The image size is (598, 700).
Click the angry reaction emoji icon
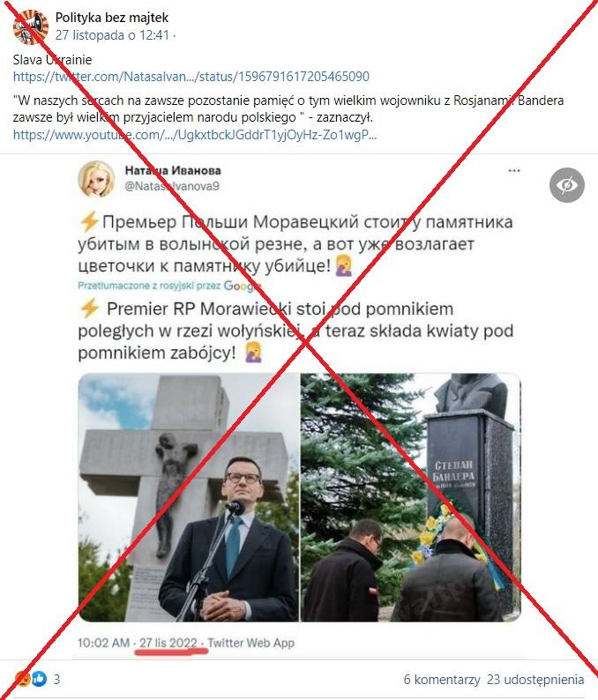coord(22,679)
